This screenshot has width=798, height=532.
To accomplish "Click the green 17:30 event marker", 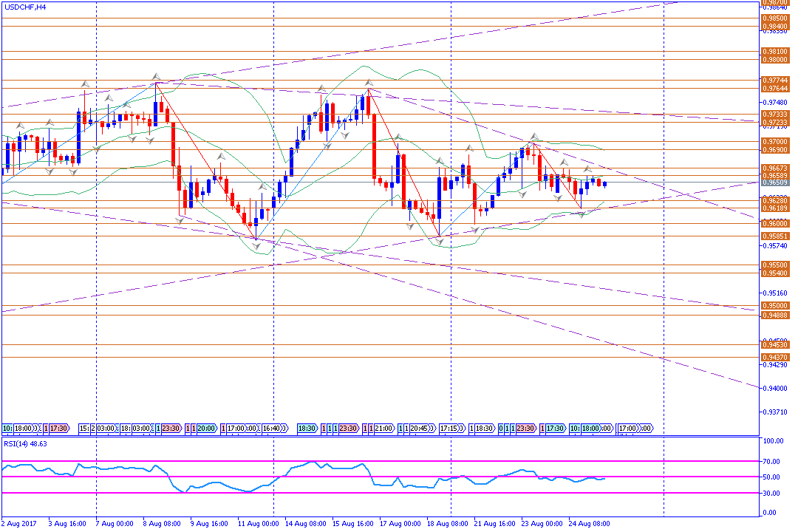I will pyautogui.click(x=554, y=429).
